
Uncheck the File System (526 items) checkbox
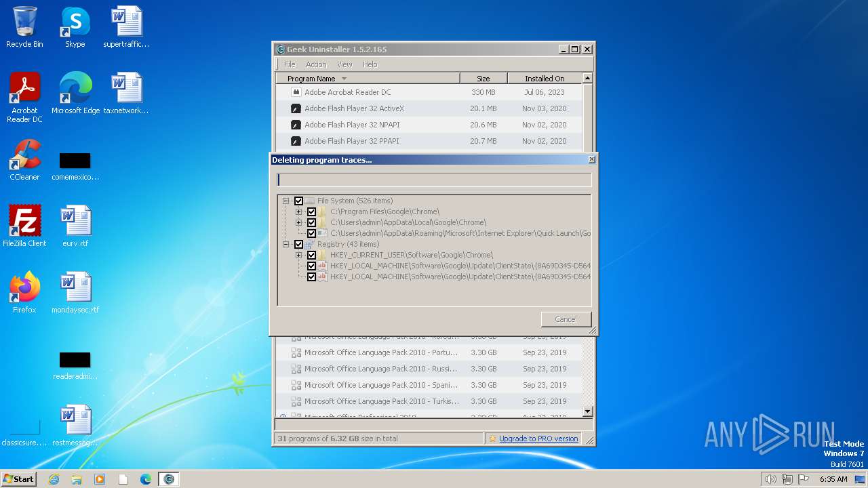298,201
